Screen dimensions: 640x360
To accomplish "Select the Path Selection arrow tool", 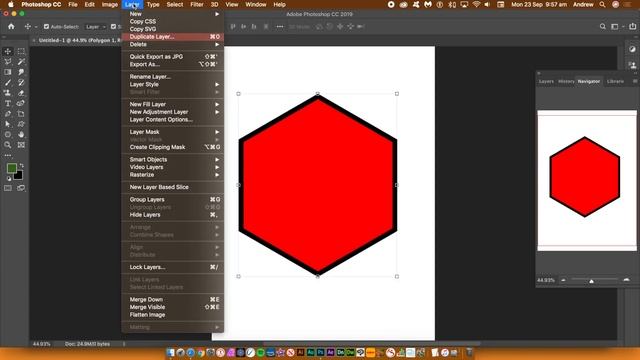I will point(8,124).
